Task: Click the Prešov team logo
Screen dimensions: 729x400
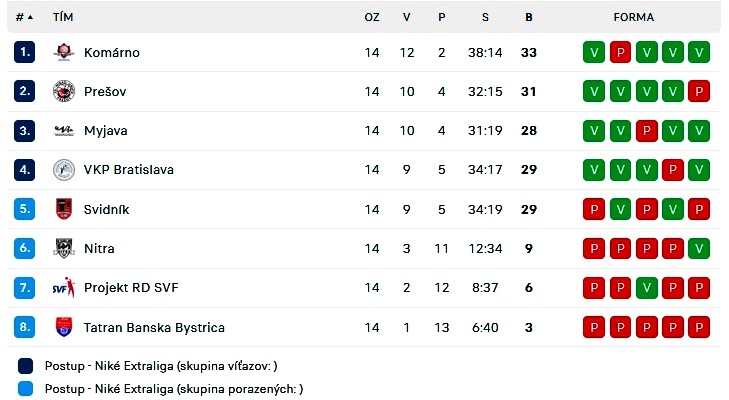Action: 64,91
